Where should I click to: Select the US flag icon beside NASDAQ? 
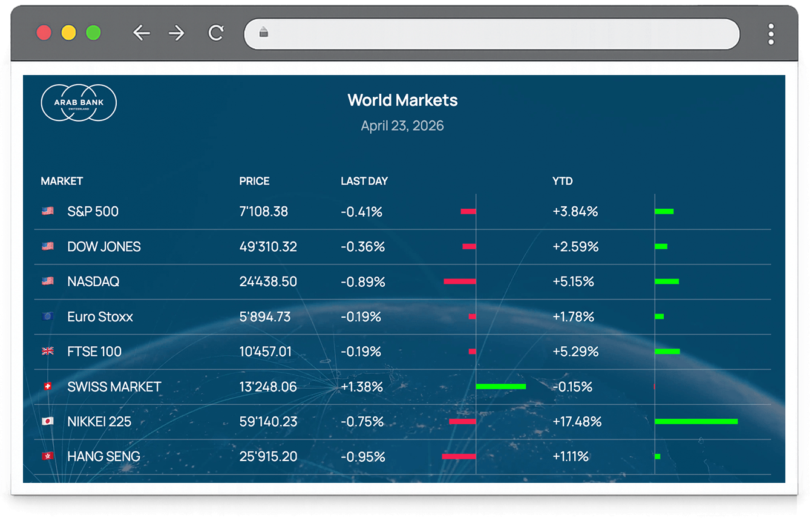pos(47,281)
